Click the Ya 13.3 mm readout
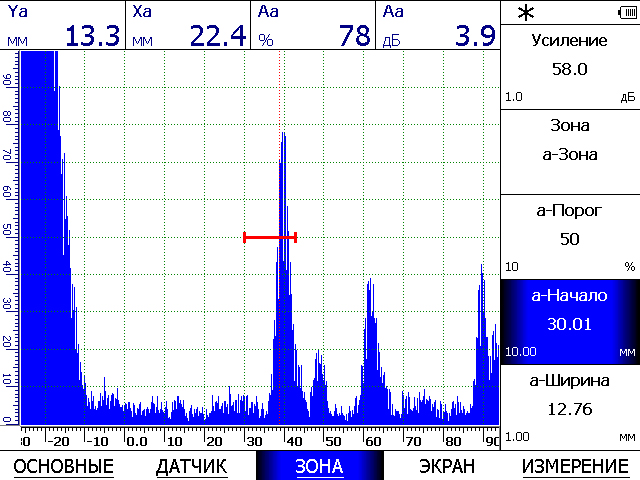 [x=63, y=25]
